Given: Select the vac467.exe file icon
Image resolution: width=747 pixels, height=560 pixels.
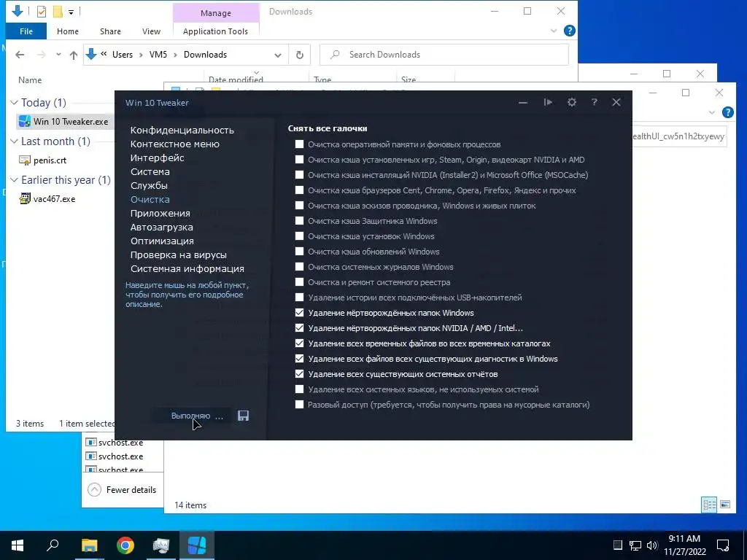Looking at the screenshot, I should tap(25, 199).
